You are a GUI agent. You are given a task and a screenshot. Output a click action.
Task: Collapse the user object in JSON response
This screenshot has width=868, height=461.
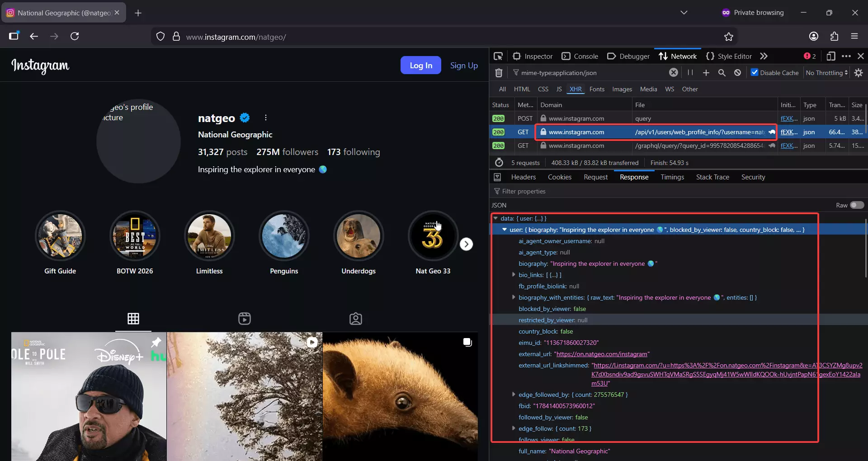(505, 230)
